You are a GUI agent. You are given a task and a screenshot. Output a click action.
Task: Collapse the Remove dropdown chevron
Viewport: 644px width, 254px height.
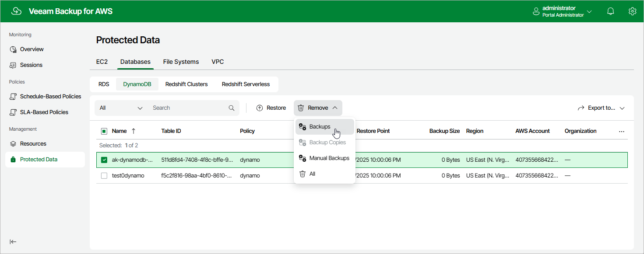tap(335, 108)
